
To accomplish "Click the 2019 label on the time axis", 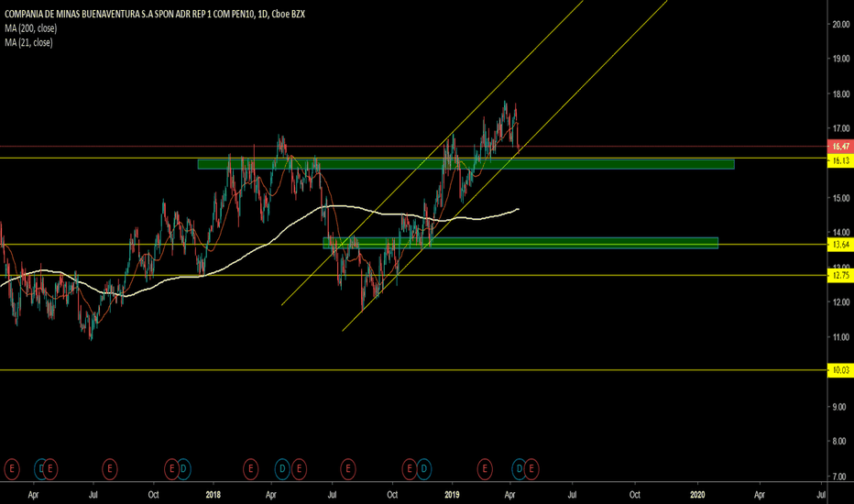I will (x=452, y=495).
